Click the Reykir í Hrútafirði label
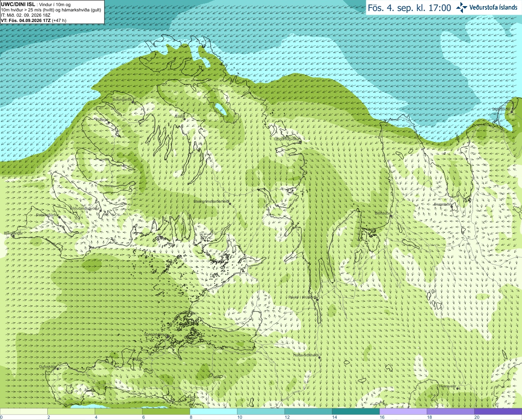 (302, 297)
